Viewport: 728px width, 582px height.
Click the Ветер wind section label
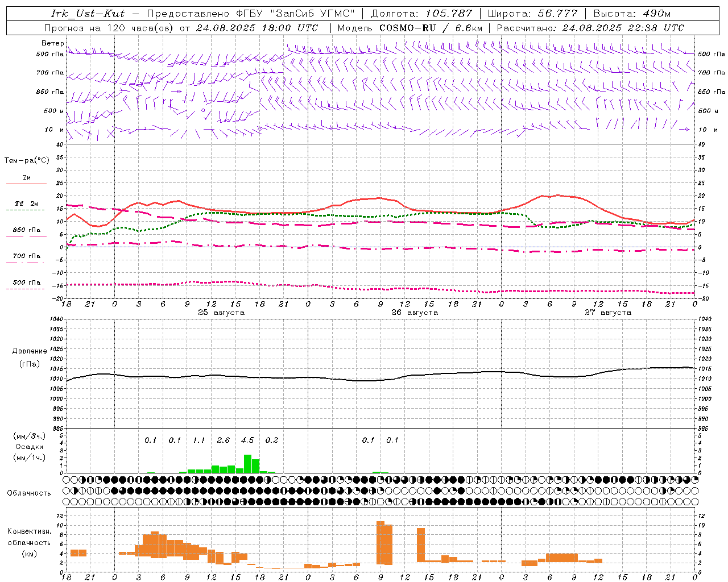tap(52, 43)
